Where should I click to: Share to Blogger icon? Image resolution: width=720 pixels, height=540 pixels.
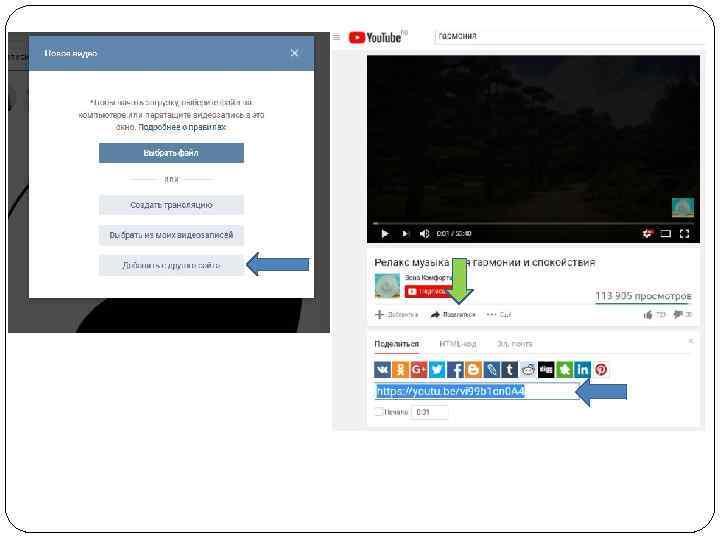tap(473, 369)
